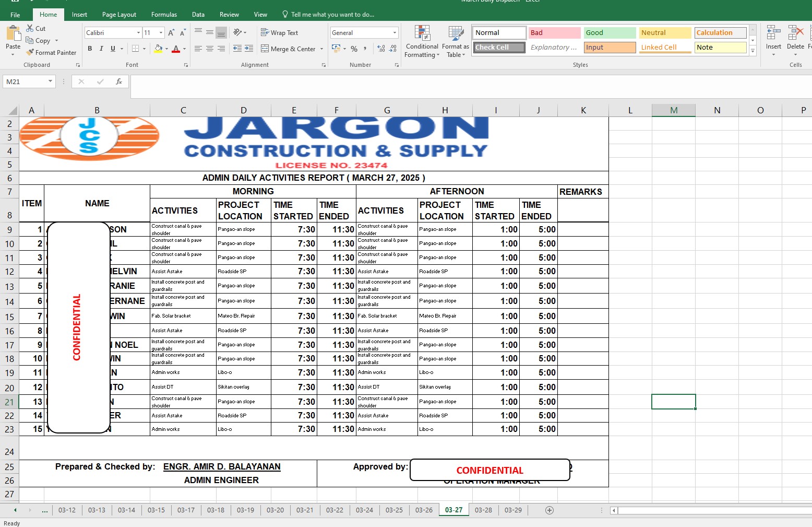Open the font size dropdown
The width and height of the screenshot is (812, 527).
click(161, 32)
